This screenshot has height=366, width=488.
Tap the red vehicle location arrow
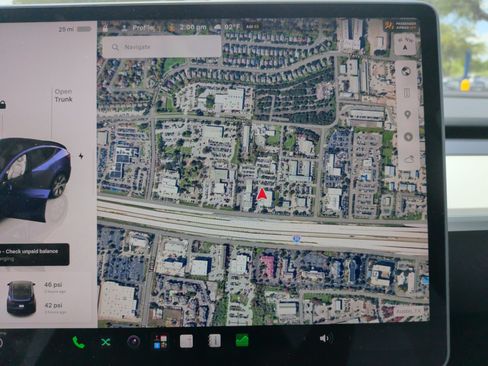point(262,194)
